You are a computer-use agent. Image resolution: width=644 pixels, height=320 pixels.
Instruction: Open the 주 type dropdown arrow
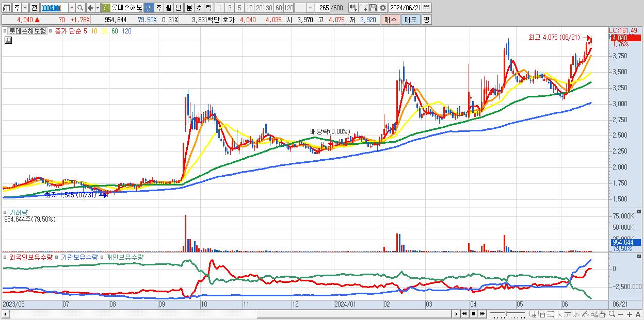(x=24, y=8)
